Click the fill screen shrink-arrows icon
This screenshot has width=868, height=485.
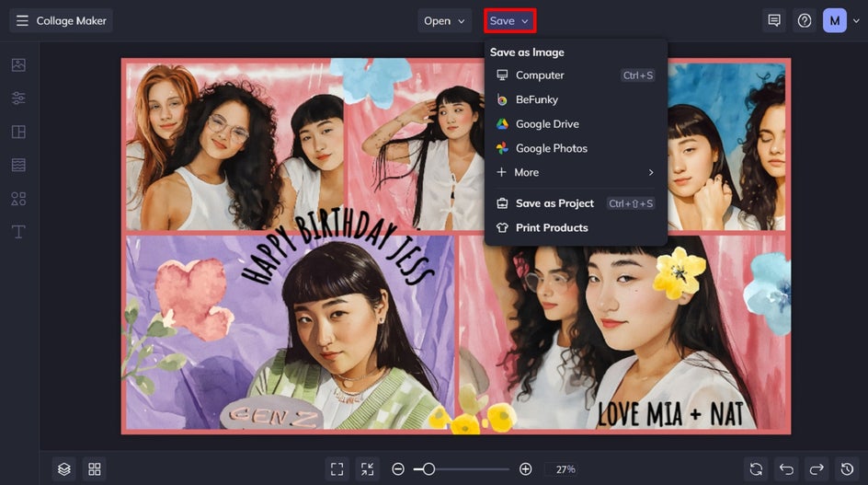pos(367,469)
